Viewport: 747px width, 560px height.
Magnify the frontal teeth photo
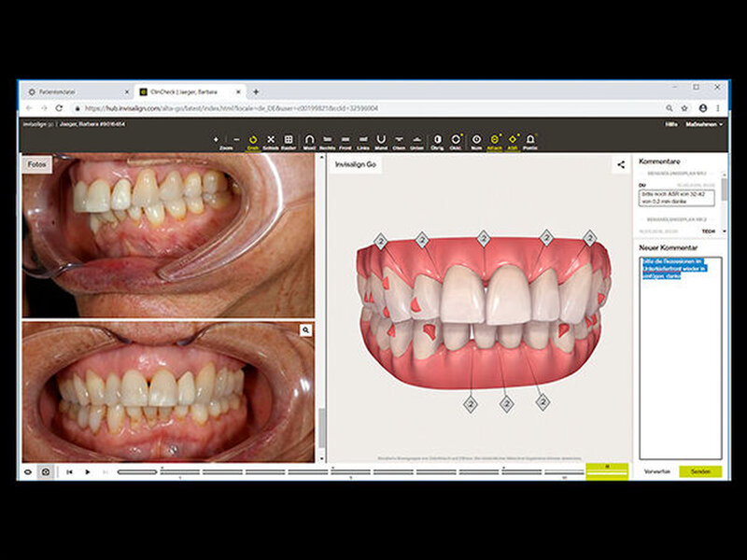click(306, 330)
